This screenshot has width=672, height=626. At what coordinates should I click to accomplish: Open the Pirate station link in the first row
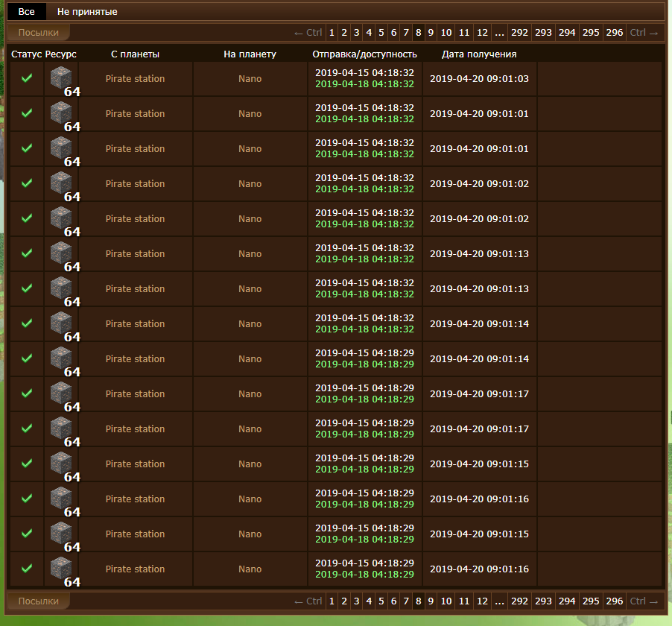pos(135,78)
